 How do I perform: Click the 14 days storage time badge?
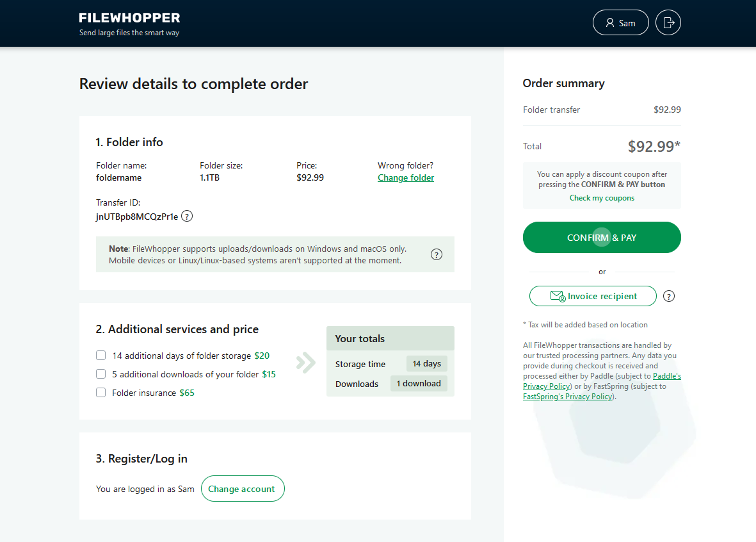[x=427, y=363]
